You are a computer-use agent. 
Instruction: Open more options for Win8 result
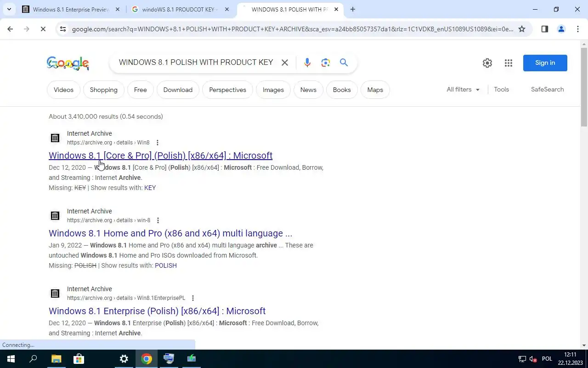click(x=158, y=143)
